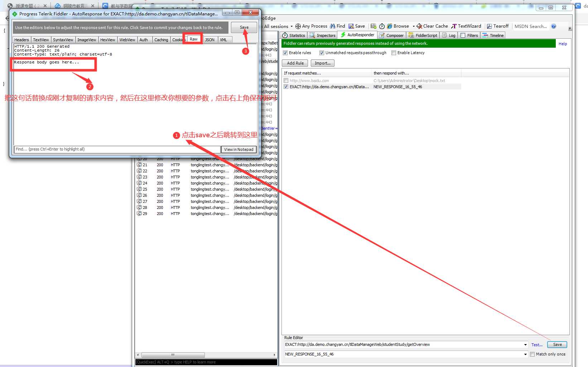Screen dimensions: 588x367
Task: Click Save in the Rule Editor
Action: coord(557,344)
